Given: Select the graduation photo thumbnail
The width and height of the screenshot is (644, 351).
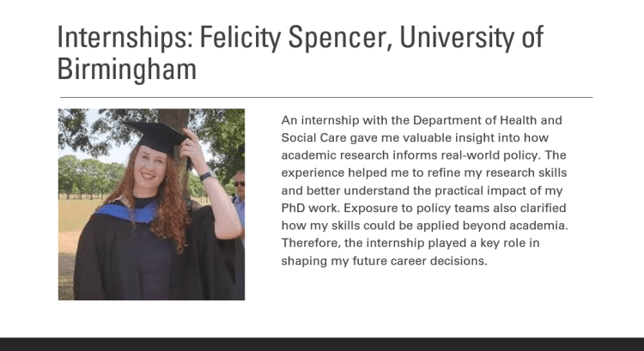Looking at the screenshot, I should click(151, 204).
